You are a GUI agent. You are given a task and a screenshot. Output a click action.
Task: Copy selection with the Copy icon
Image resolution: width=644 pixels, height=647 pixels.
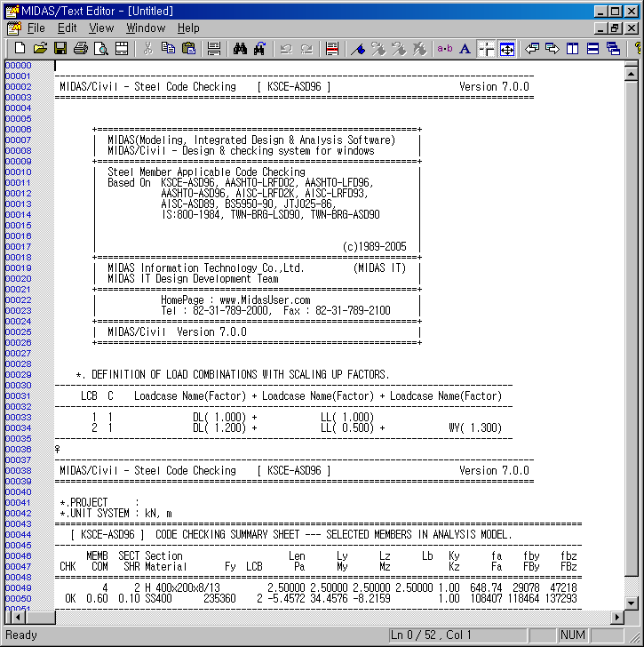168,49
